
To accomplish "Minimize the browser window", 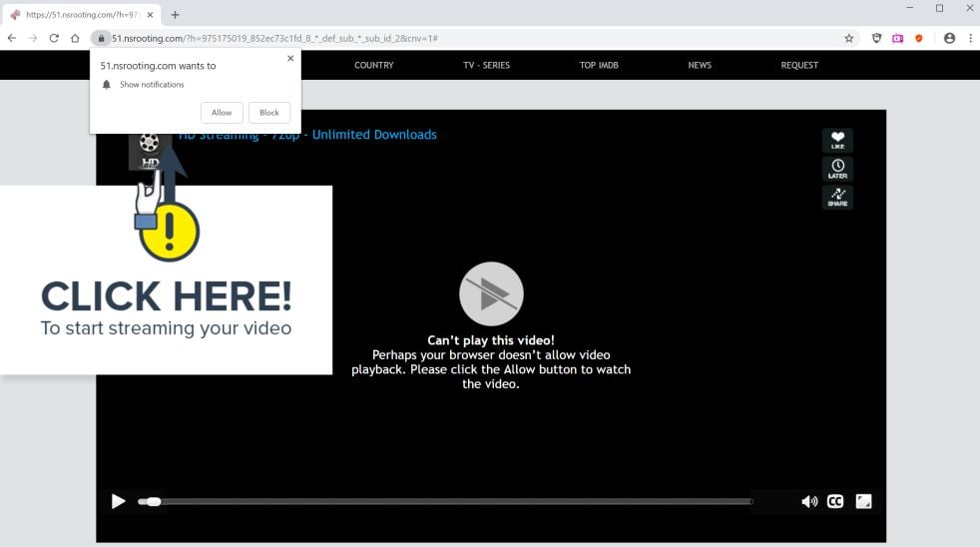I will click(x=910, y=8).
